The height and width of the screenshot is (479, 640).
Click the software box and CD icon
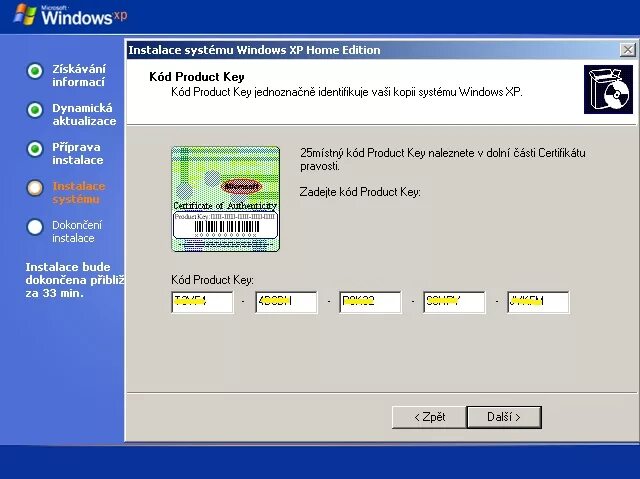[608, 89]
